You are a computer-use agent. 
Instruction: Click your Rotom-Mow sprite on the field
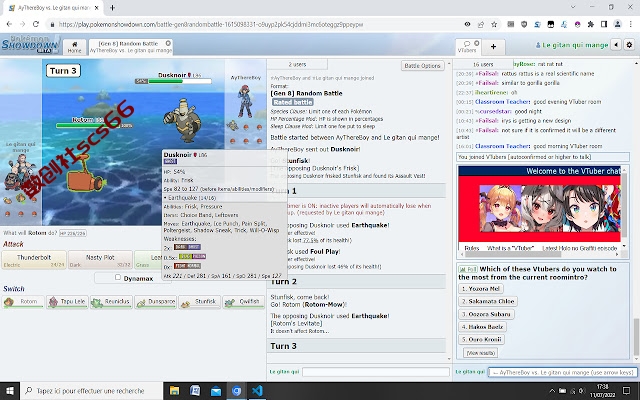click(x=86, y=174)
